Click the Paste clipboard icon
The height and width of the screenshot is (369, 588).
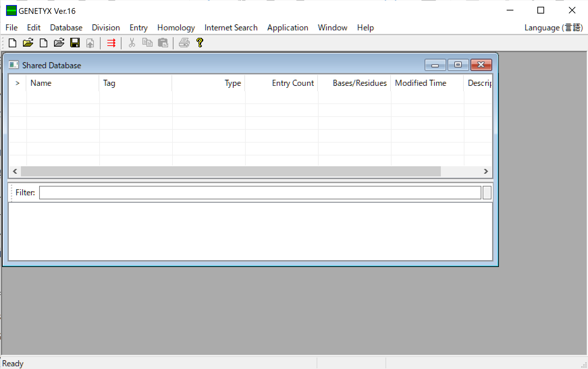pyautogui.click(x=163, y=43)
